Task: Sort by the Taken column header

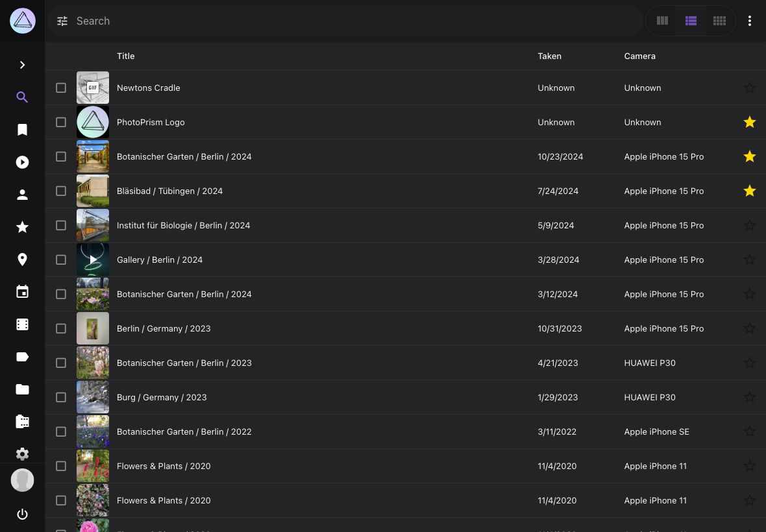Action: 549,56
